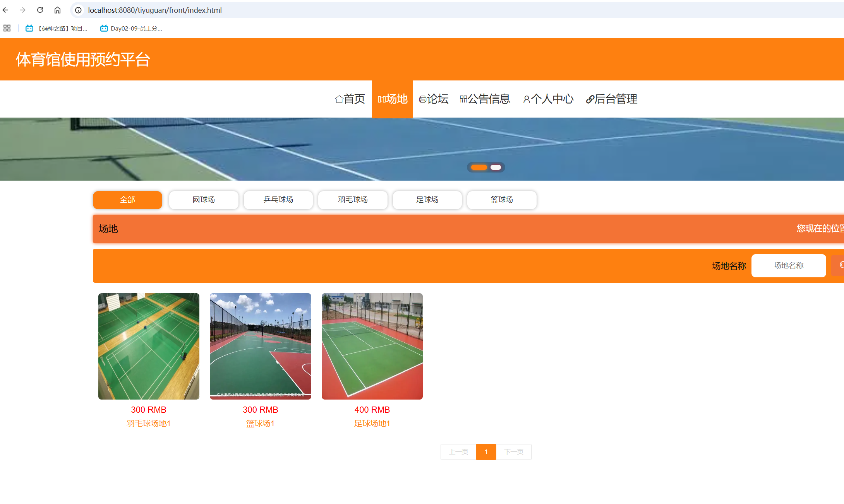This screenshot has width=844, height=504.
Task: Switch to second carousel slide indicator
Action: coord(496,167)
